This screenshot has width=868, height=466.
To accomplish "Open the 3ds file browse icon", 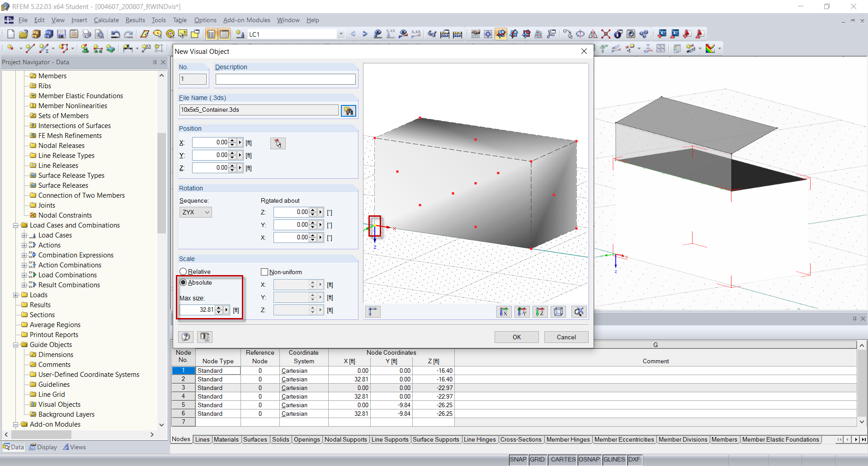I will (x=349, y=110).
